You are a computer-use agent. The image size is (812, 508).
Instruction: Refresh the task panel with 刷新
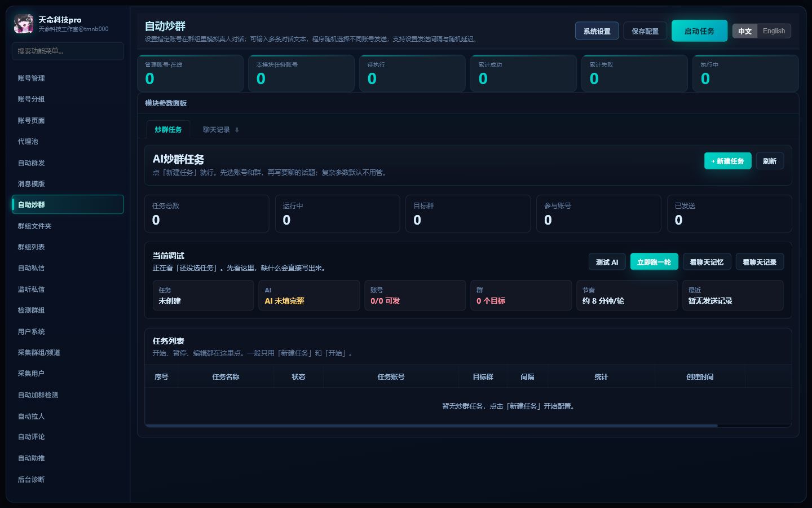(x=770, y=161)
